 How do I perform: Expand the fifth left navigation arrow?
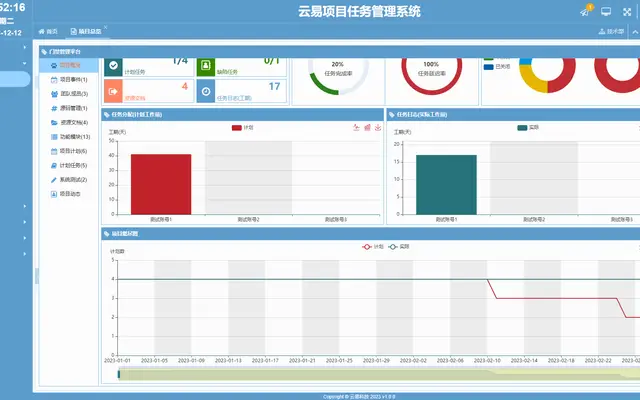pyautogui.click(x=24, y=238)
